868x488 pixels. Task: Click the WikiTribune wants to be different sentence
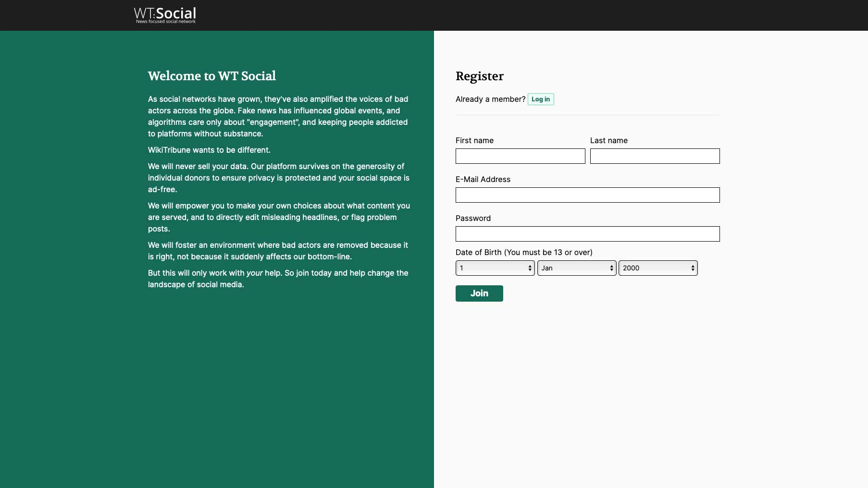[209, 150]
